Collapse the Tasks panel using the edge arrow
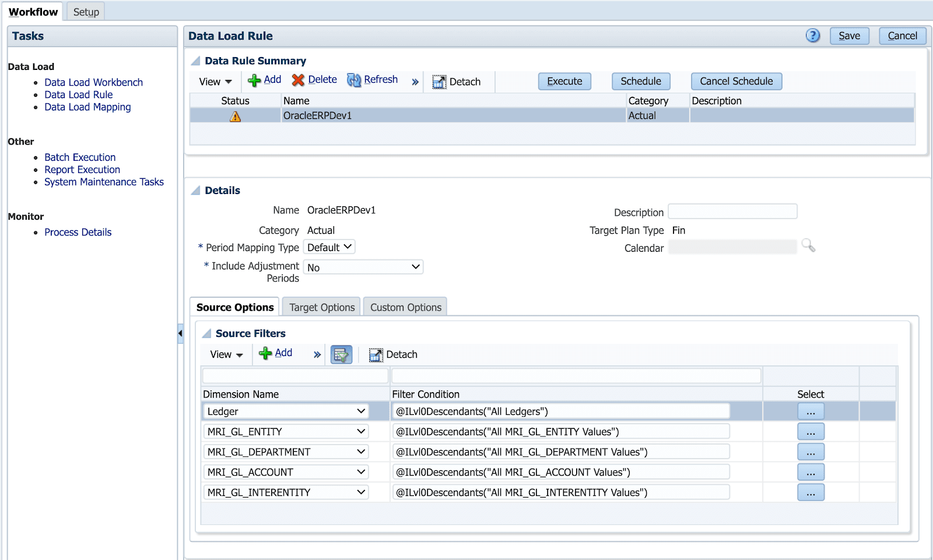This screenshot has width=933, height=560. click(180, 334)
